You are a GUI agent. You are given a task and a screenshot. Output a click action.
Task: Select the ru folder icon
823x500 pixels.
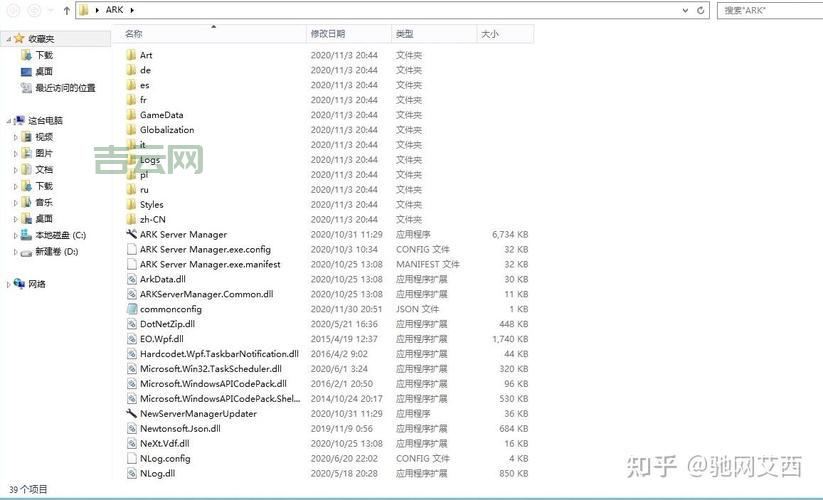click(131, 189)
